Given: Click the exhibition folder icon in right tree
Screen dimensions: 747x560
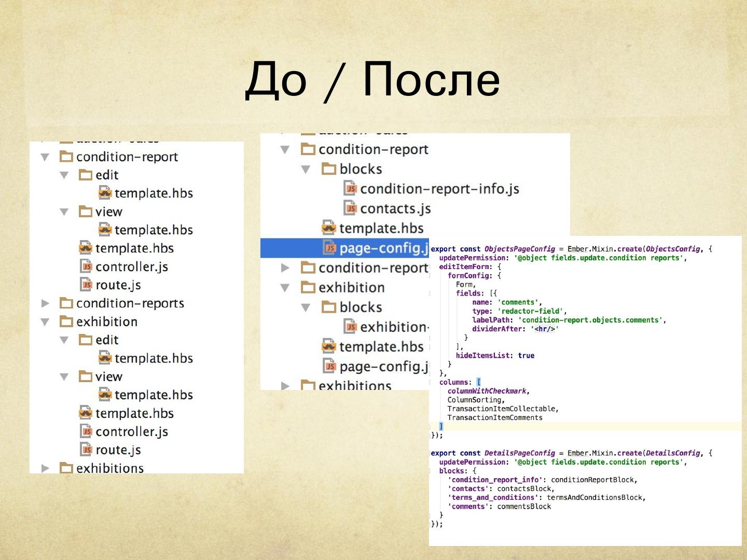Looking at the screenshot, I should click(x=308, y=287).
